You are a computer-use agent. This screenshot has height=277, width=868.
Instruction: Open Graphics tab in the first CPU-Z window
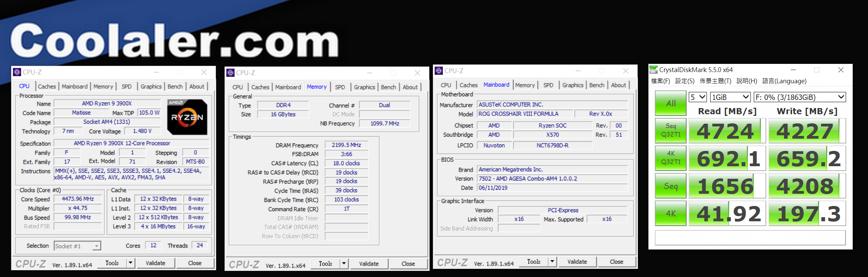(151, 86)
